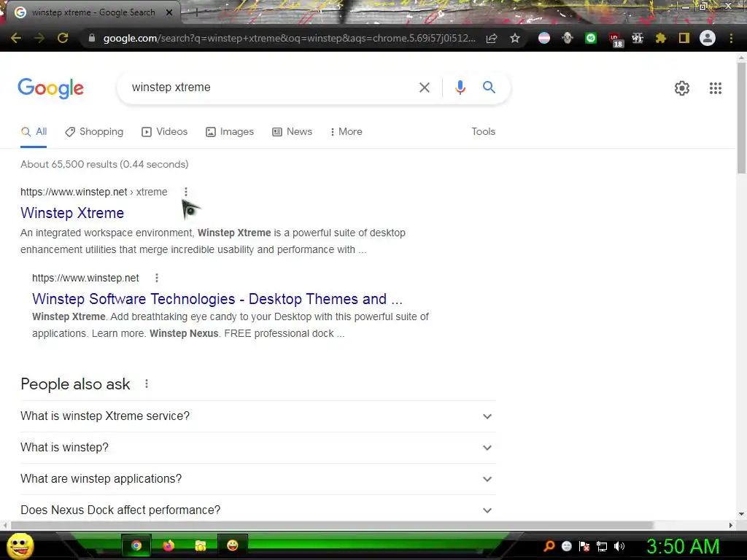The height and width of the screenshot is (560, 747).
Task: Click the browser back arrow
Action: tap(16, 38)
